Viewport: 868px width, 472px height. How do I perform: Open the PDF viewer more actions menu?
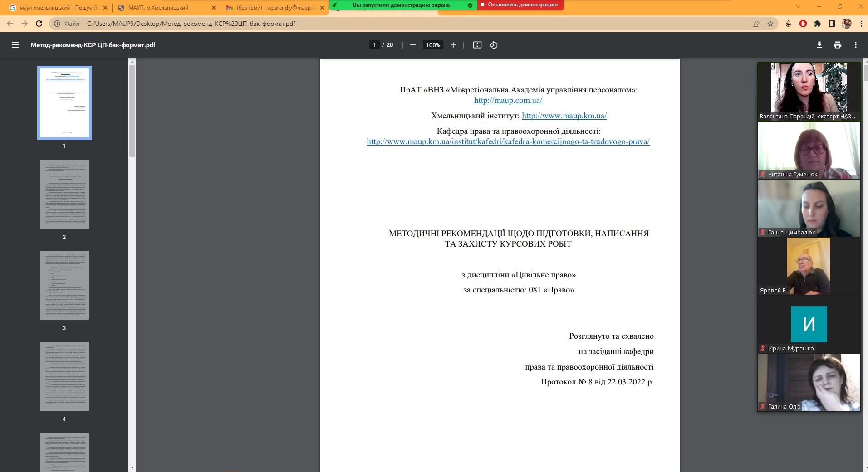(856, 45)
